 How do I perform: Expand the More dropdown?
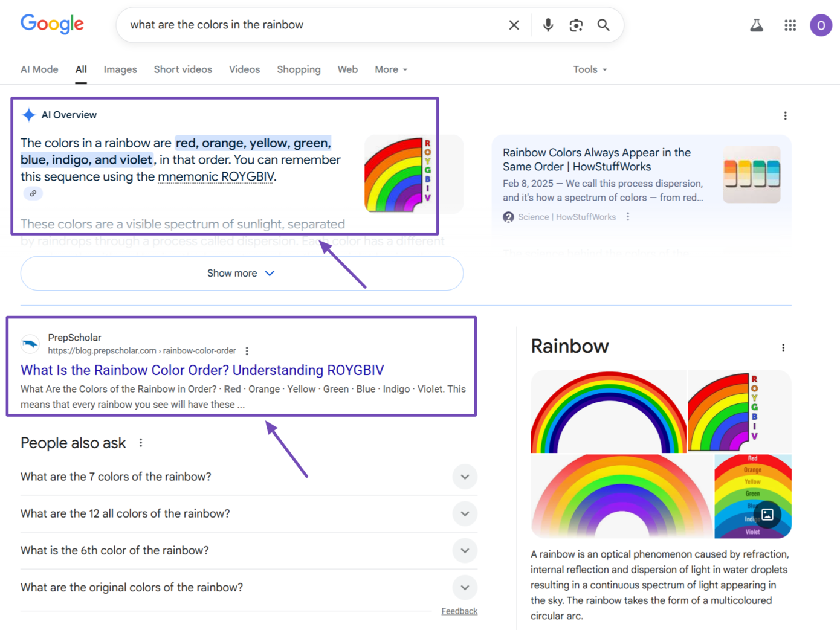click(391, 69)
